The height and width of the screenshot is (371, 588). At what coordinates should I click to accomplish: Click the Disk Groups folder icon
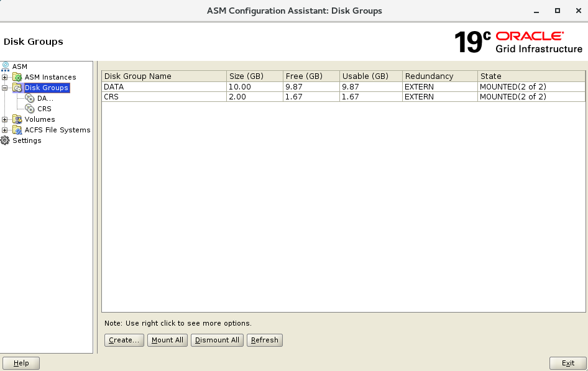pyautogui.click(x=17, y=88)
